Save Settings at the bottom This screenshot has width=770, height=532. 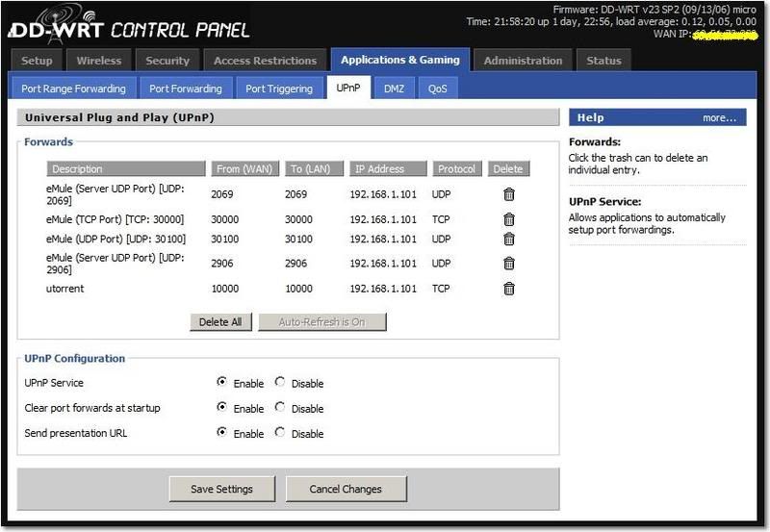pyautogui.click(x=222, y=489)
